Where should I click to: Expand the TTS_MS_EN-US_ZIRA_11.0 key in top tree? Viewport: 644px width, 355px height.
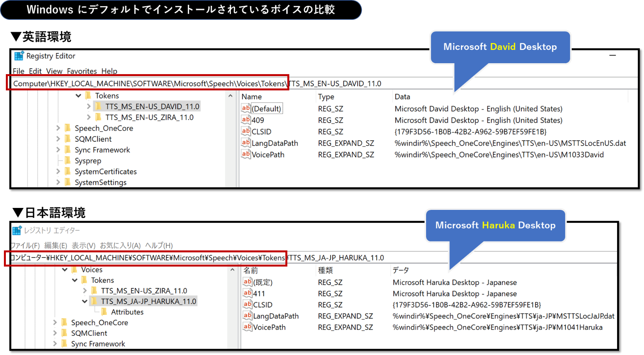click(x=89, y=117)
